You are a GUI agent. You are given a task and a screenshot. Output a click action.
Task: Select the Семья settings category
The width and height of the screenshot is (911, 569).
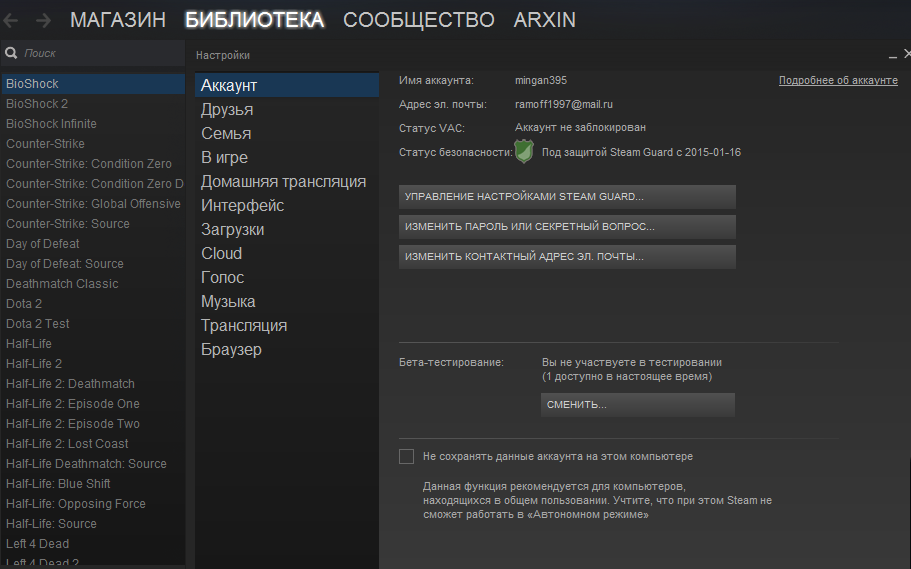(287, 133)
